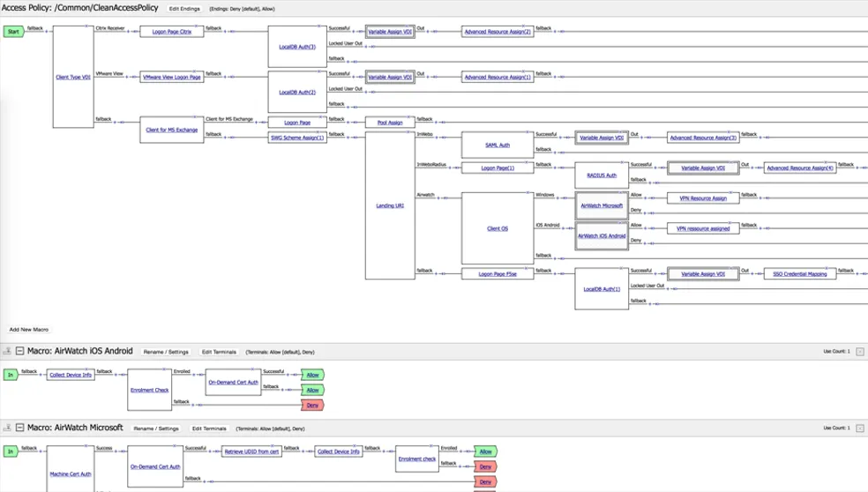
Task: Open Edit Terminals for AirWatch iOS Android
Action: point(220,352)
